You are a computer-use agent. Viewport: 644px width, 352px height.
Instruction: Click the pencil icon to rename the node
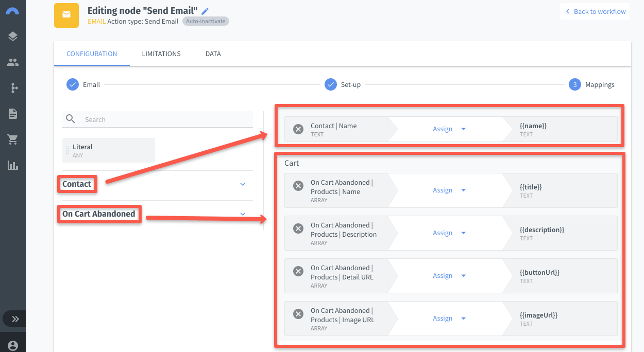(205, 11)
